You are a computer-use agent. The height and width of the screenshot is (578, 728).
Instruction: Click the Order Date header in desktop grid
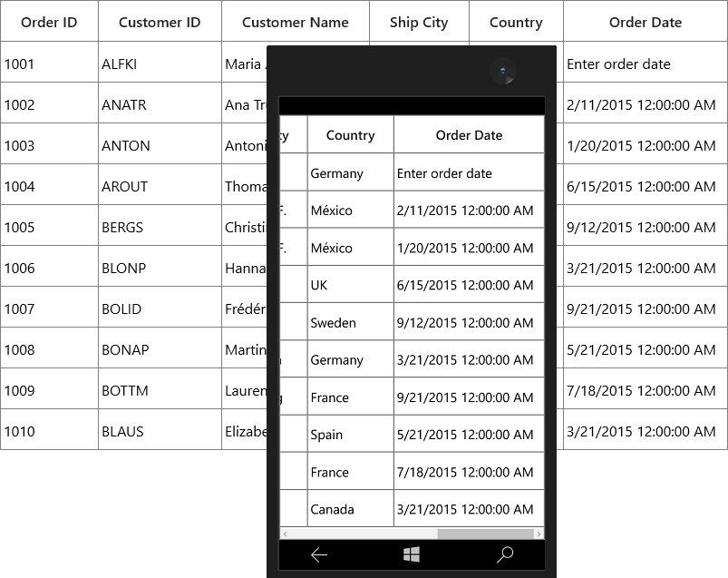[645, 22]
